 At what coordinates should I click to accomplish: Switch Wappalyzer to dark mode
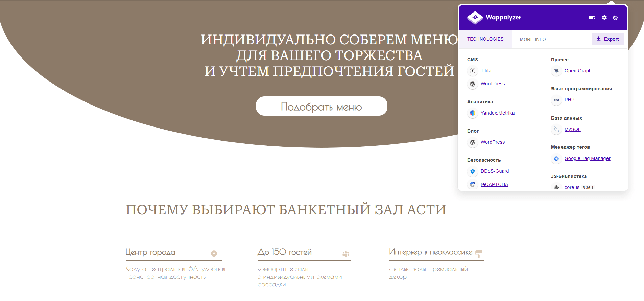[x=616, y=18]
